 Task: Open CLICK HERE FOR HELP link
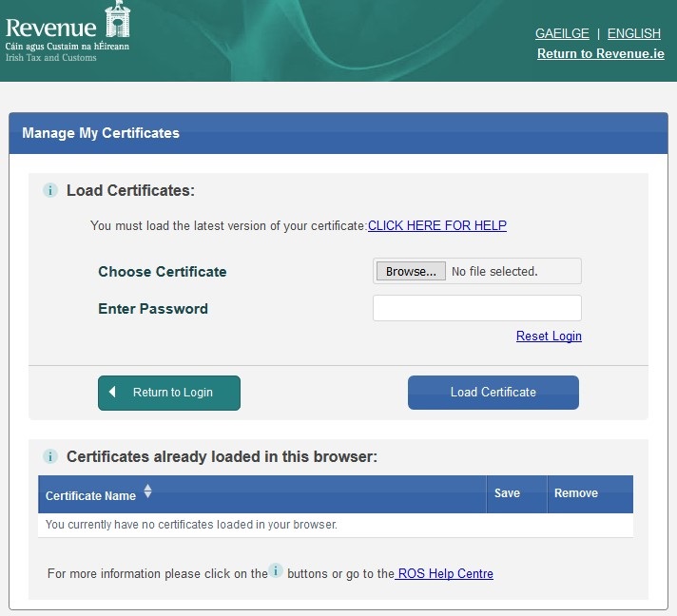(x=437, y=225)
